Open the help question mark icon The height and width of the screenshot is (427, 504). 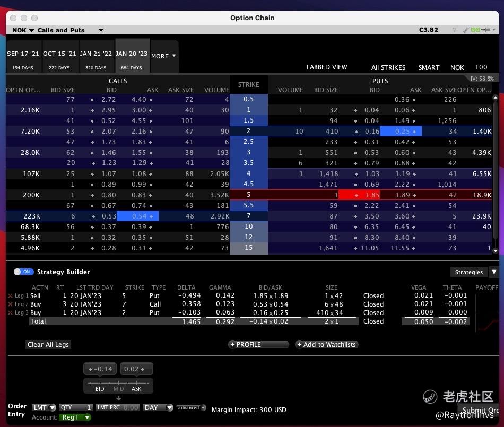click(454, 30)
